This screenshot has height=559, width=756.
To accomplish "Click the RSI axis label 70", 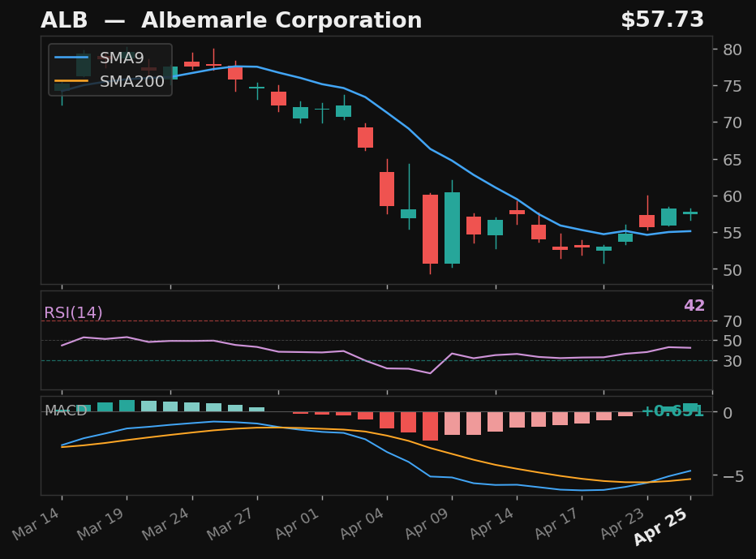I will pos(732,320).
